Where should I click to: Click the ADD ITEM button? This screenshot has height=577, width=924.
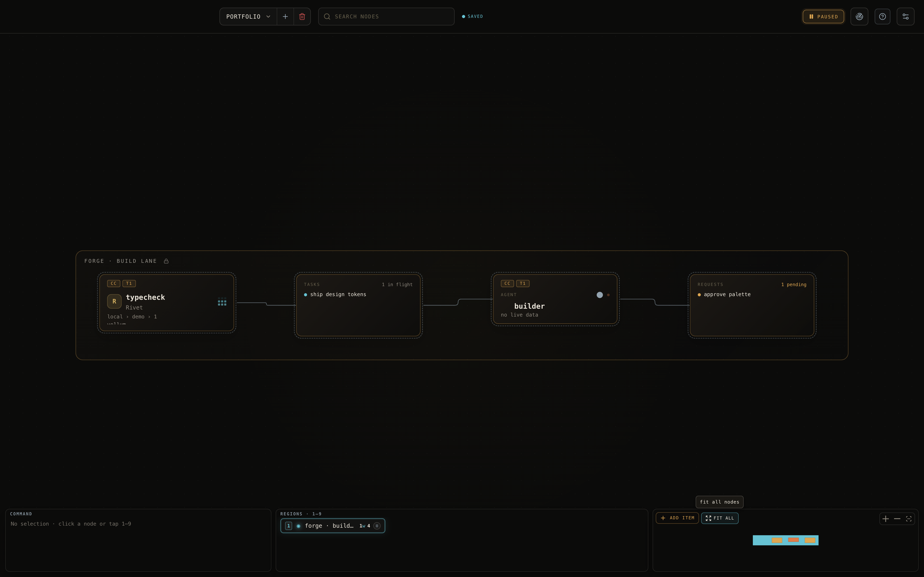(x=677, y=518)
